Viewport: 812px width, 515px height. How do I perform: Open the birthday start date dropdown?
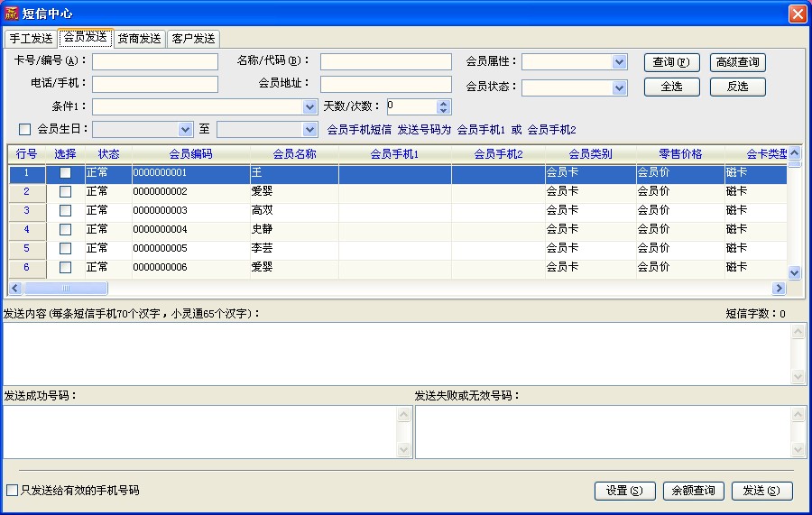186,130
